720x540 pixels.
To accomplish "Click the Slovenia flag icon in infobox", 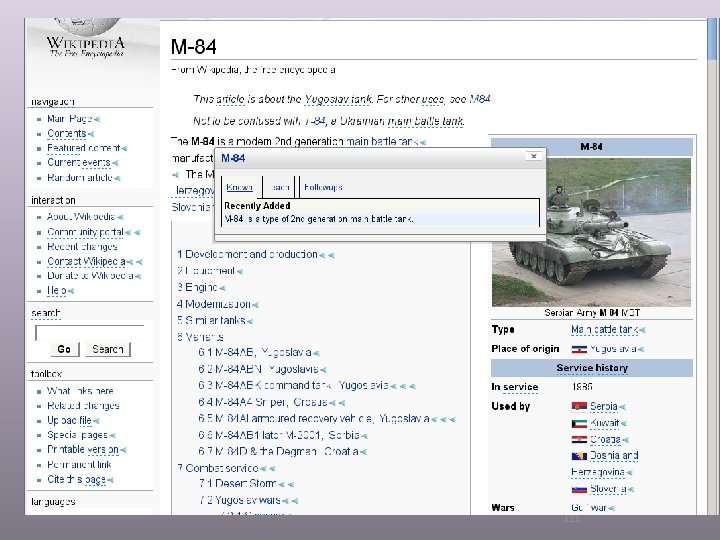I will pos(579,489).
